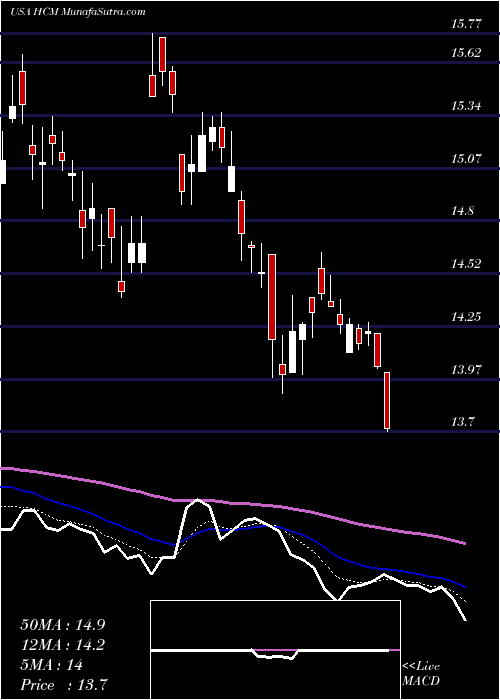Click the pink 50MA line
Screen dimensions: 500x700
(x=233, y=504)
